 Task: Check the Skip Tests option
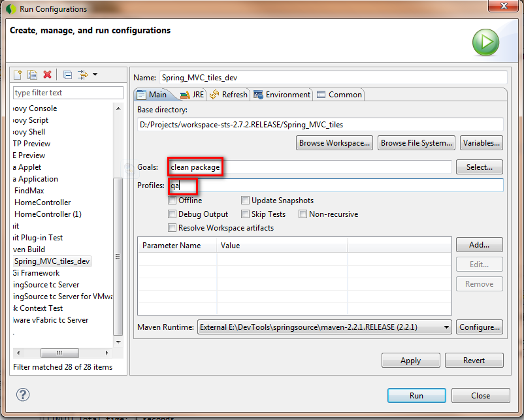245,214
